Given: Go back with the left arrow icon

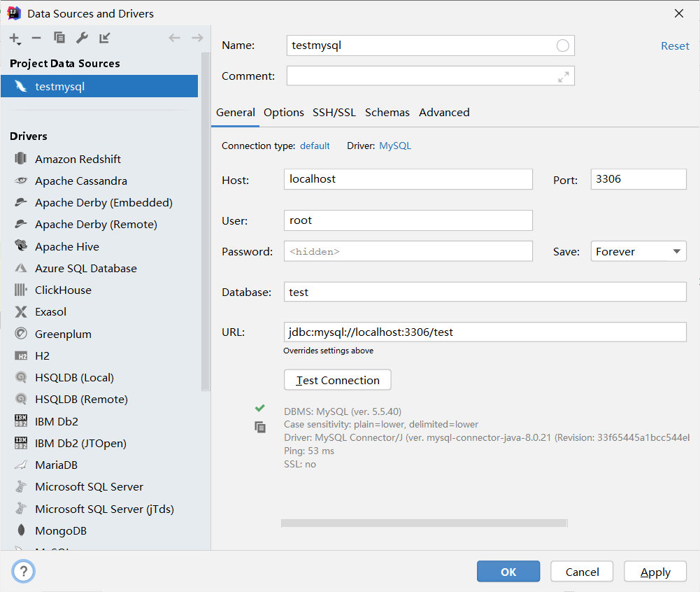Looking at the screenshot, I should coord(175,38).
